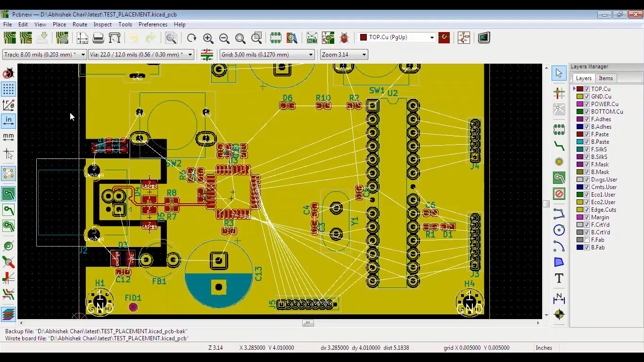The image size is (644, 362).
Task: Click the Eco2.User color swatch
Action: click(580, 202)
